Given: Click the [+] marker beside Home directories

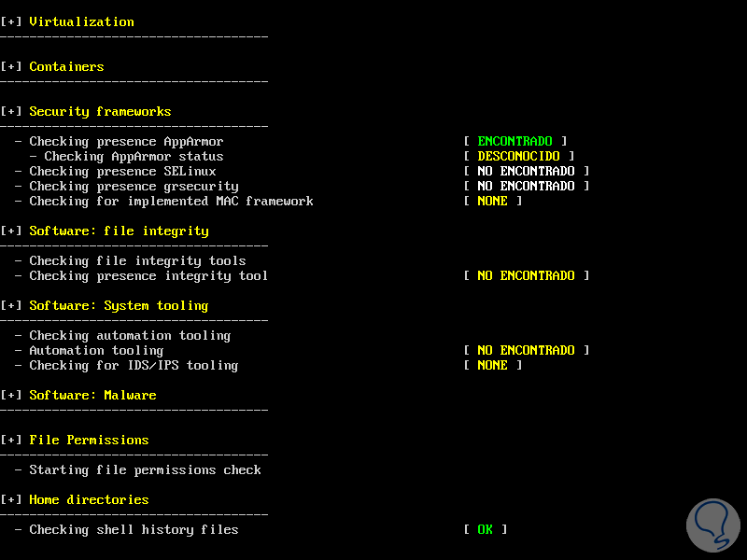Looking at the screenshot, I should point(11,499).
